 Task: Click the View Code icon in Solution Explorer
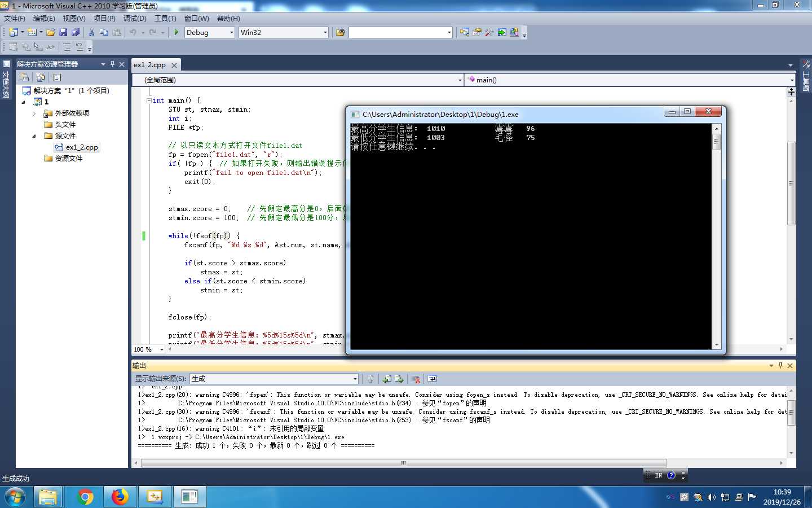[57, 77]
